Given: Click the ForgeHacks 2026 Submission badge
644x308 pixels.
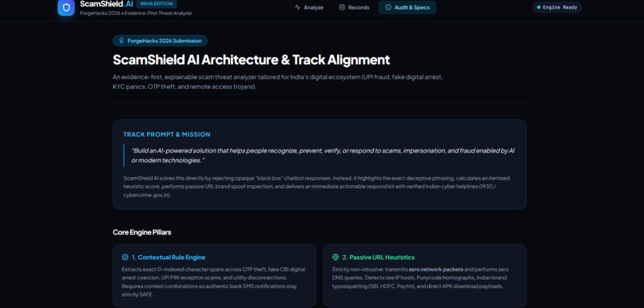Looking at the screenshot, I should point(160,41).
